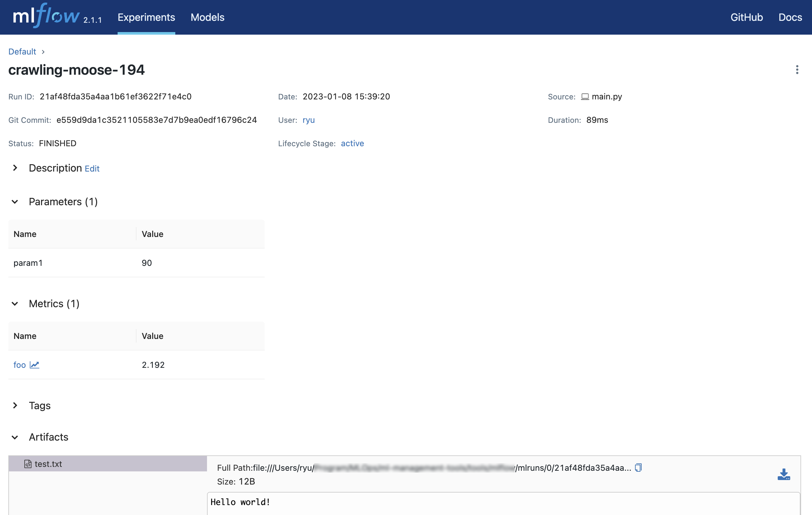Copy the artifact full path
Viewport: 812px width, 515px height.
pos(638,468)
